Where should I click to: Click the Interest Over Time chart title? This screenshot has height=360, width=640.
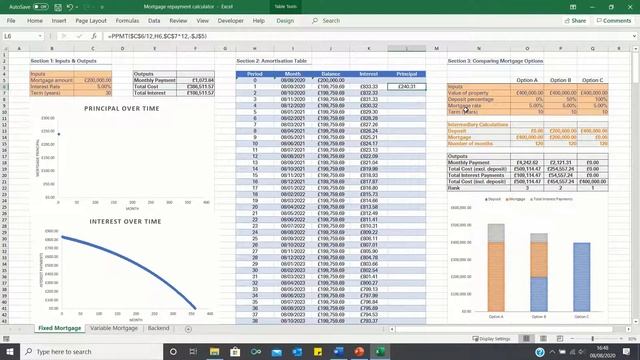(125, 222)
